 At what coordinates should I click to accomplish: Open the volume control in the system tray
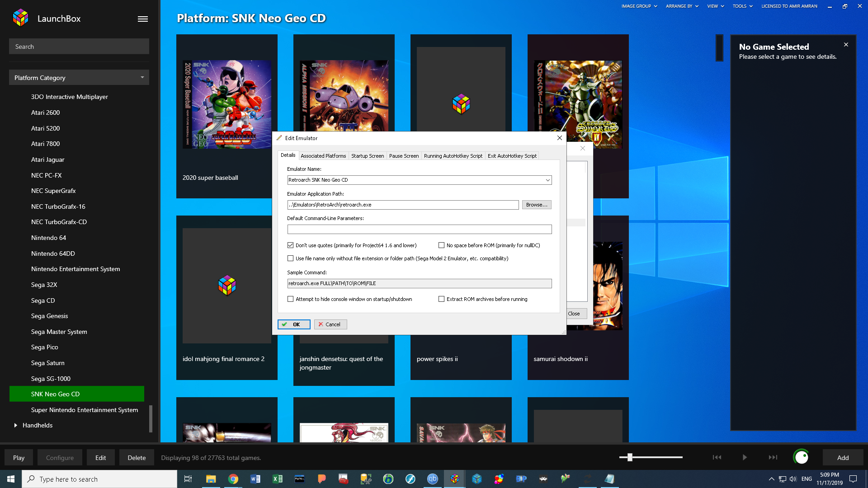tap(793, 479)
